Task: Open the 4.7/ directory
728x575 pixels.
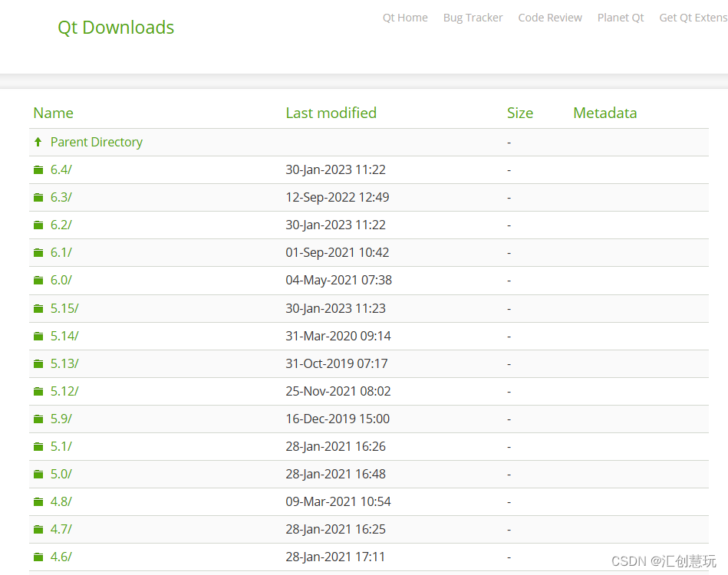Action: [x=61, y=530]
